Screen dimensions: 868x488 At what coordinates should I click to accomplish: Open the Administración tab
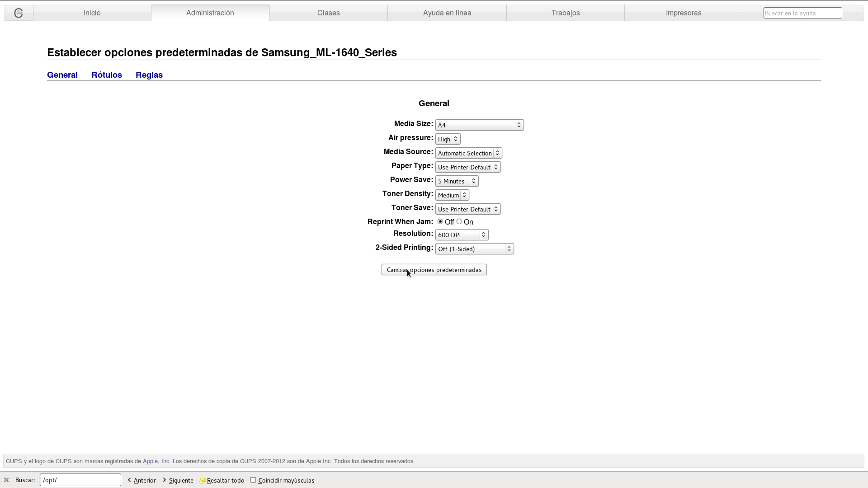(x=210, y=13)
